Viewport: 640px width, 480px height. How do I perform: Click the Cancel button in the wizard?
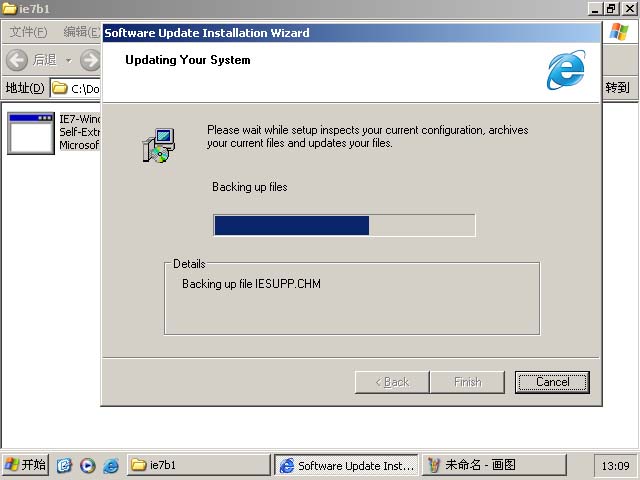pos(552,382)
